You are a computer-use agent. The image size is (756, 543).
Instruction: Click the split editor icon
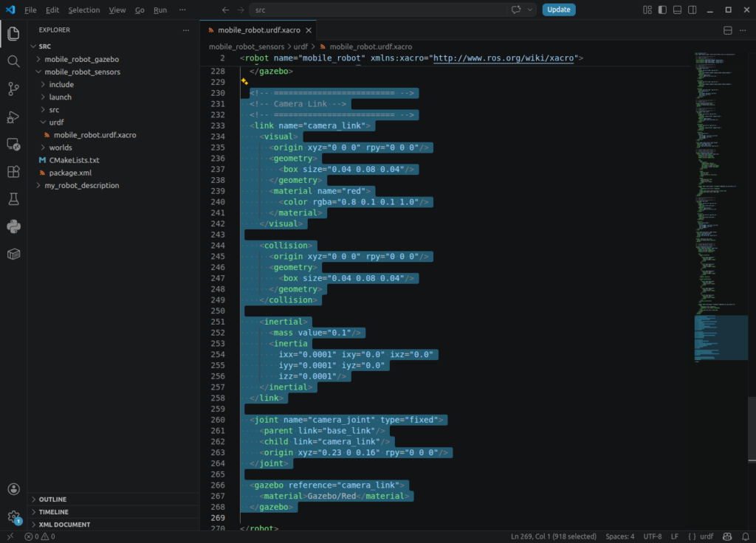pyautogui.click(x=727, y=30)
